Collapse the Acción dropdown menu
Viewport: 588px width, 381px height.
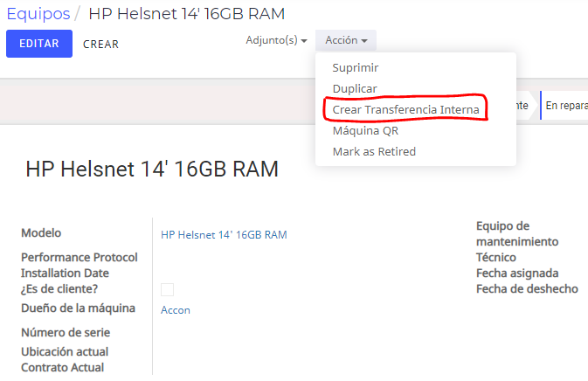click(x=346, y=40)
